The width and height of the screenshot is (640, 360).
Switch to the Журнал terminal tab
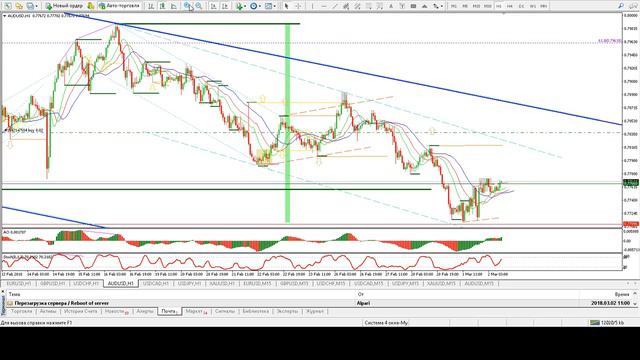(315, 311)
